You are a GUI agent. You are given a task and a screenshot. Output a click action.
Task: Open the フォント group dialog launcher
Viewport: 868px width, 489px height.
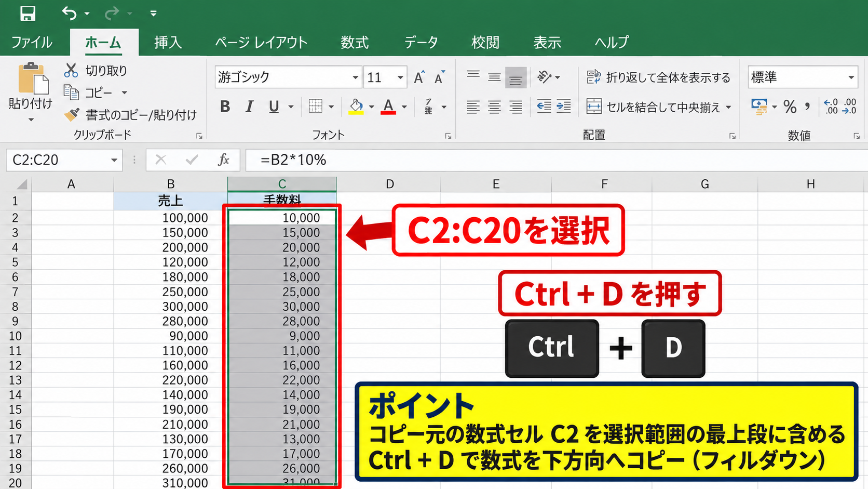(448, 136)
